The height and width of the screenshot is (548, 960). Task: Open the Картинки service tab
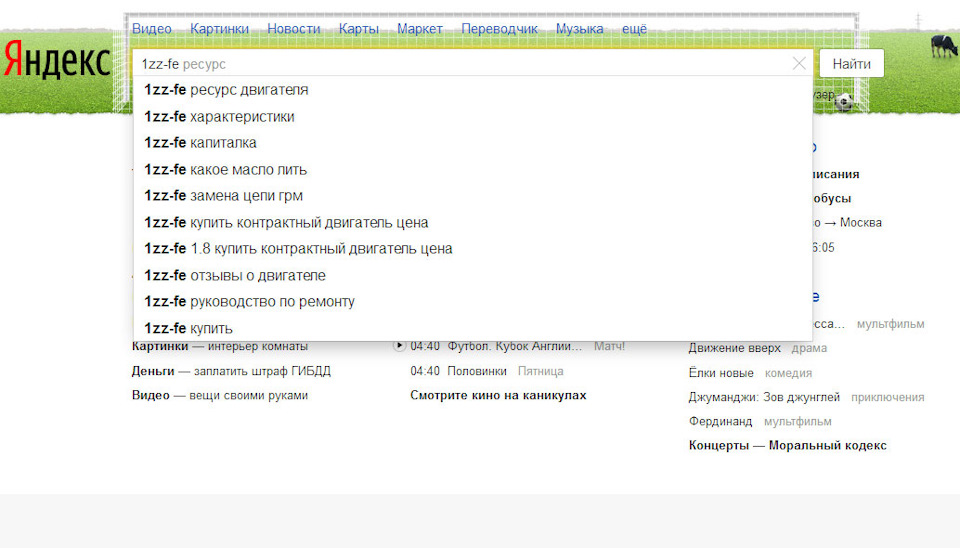219,29
